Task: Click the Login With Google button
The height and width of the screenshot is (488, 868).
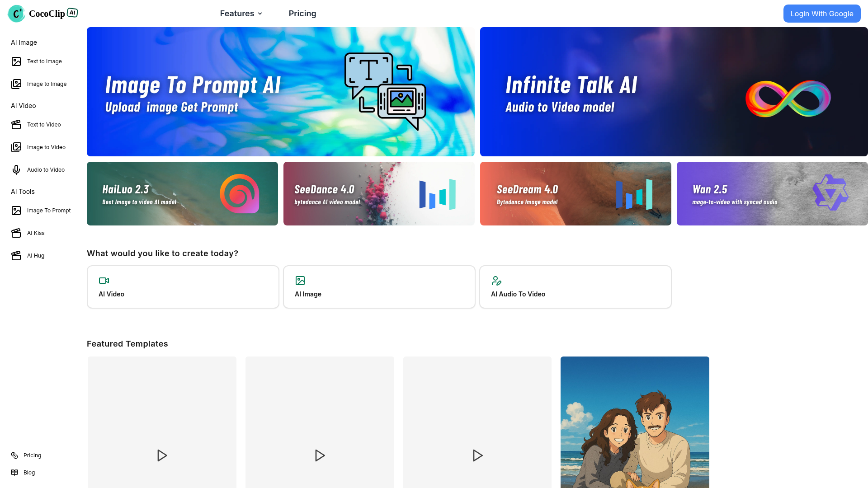Action: (x=821, y=14)
